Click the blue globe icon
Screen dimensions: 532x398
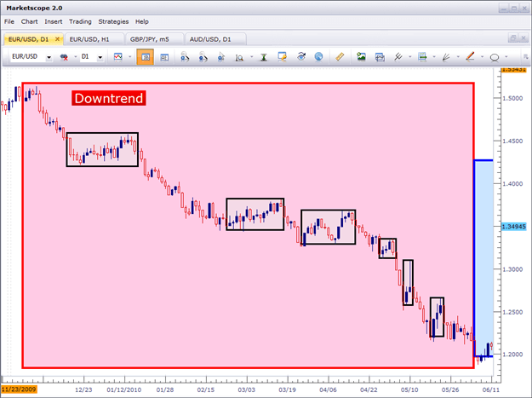click(x=318, y=57)
